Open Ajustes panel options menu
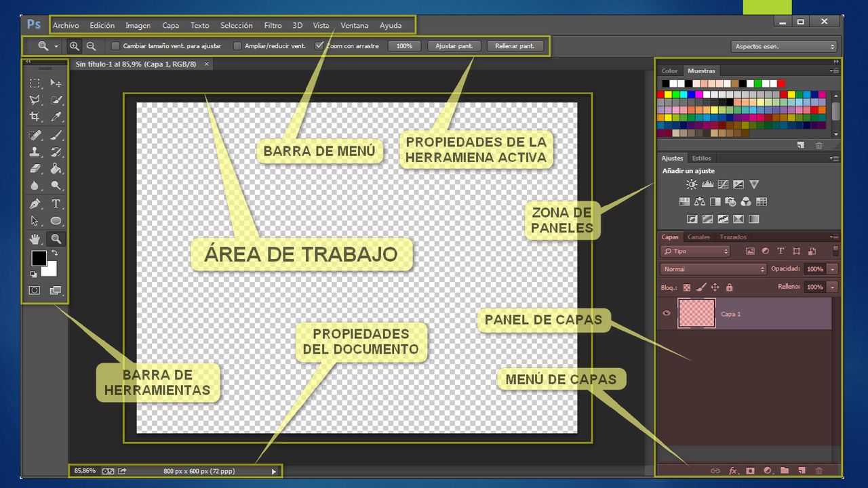 (x=835, y=158)
